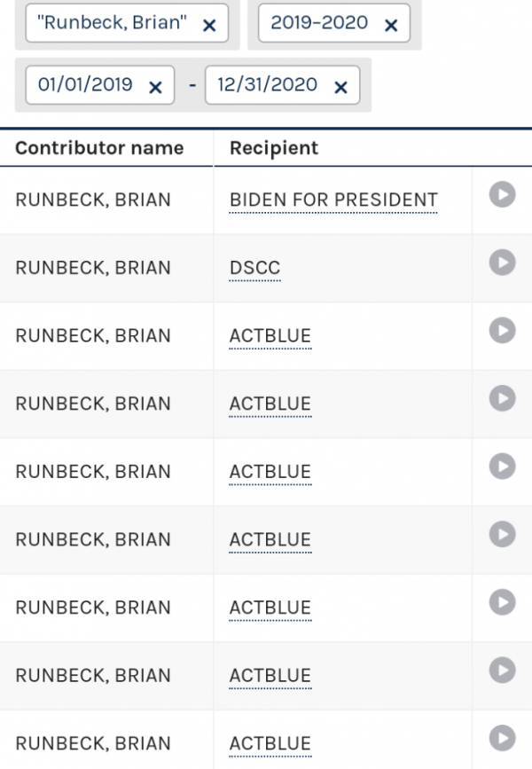Clear the 01/01/2019 start date filter
The width and height of the screenshot is (532, 769).
(x=155, y=86)
